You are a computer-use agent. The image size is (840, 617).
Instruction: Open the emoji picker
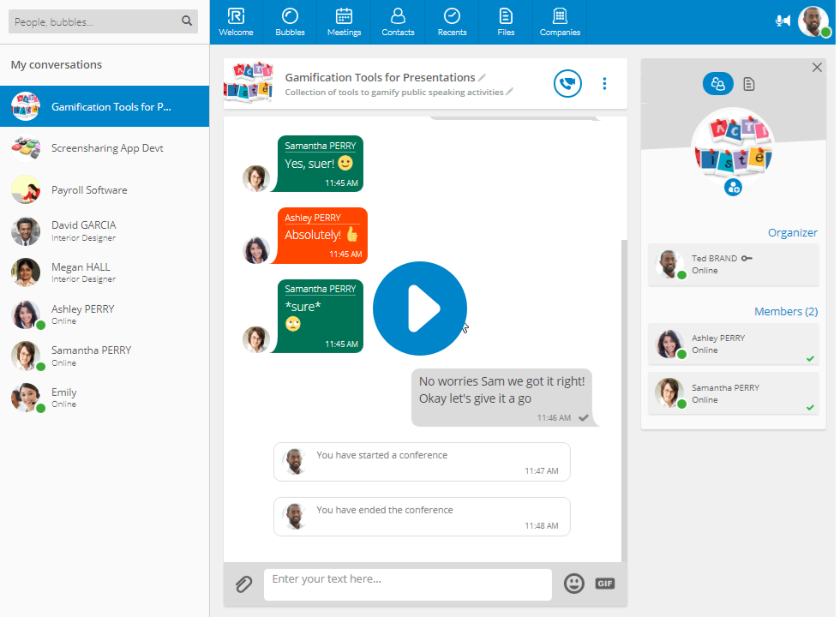(x=573, y=584)
